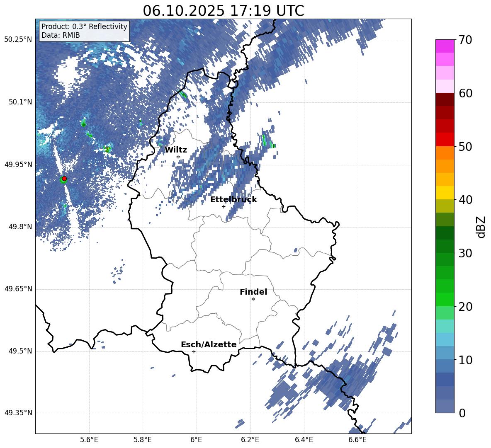Click the red radar site marker
This screenshot has width=491, height=448.
tap(64, 179)
